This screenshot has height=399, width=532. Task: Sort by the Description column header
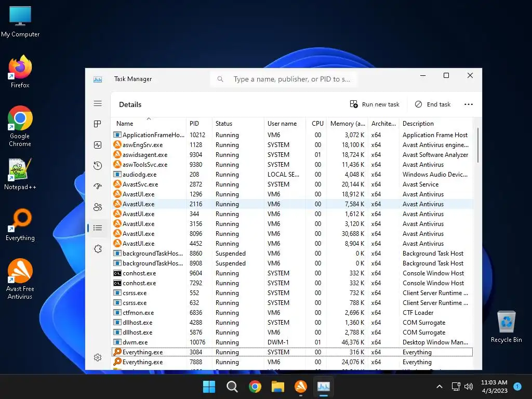coord(436,124)
